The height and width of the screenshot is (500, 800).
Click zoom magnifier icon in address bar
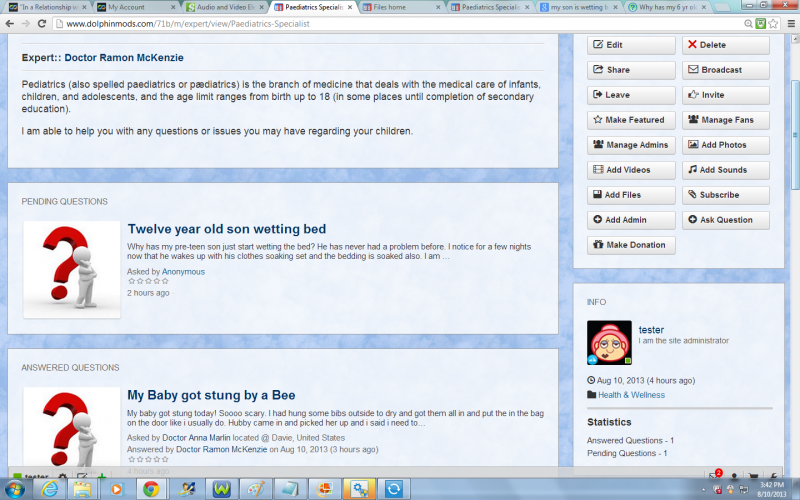point(748,23)
